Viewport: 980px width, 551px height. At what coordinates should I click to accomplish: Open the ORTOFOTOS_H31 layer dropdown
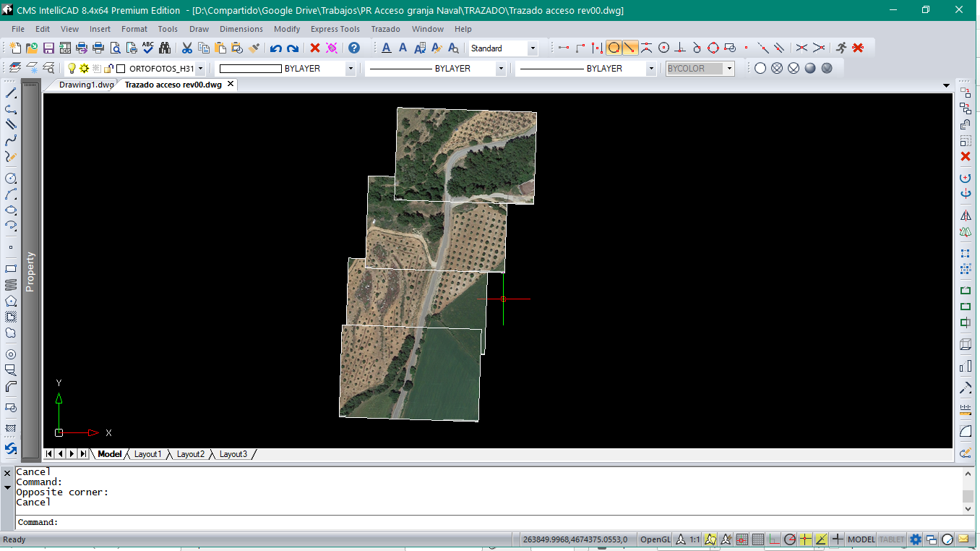coord(200,69)
